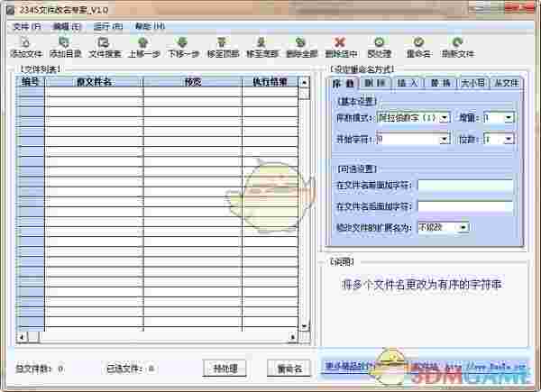Expand the 增量 (Increment) dropdown
This screenshot has height=392, width=541.
pos(509,118)
